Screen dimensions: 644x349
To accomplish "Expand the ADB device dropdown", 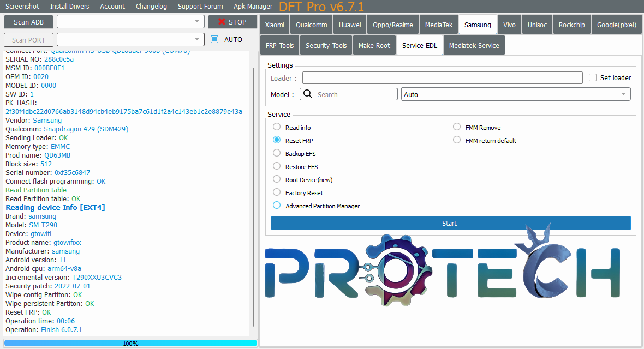I will (x=197, y=21).
